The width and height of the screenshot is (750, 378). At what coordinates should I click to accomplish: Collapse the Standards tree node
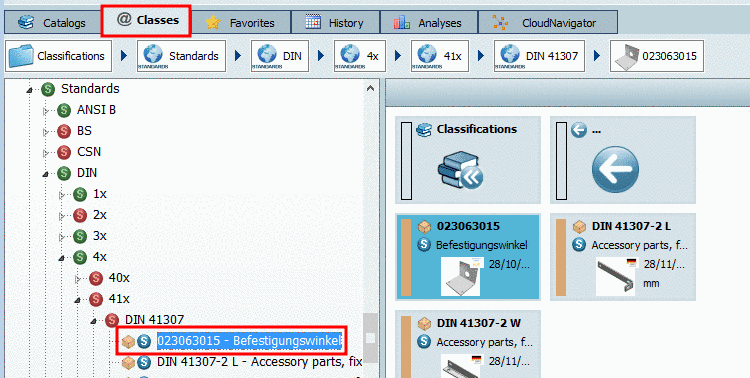(x=30, y=89)
